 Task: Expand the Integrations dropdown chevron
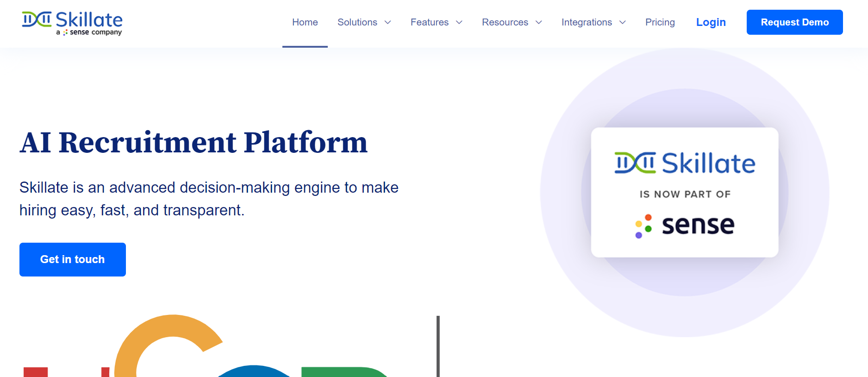click(x=623, y=22)
